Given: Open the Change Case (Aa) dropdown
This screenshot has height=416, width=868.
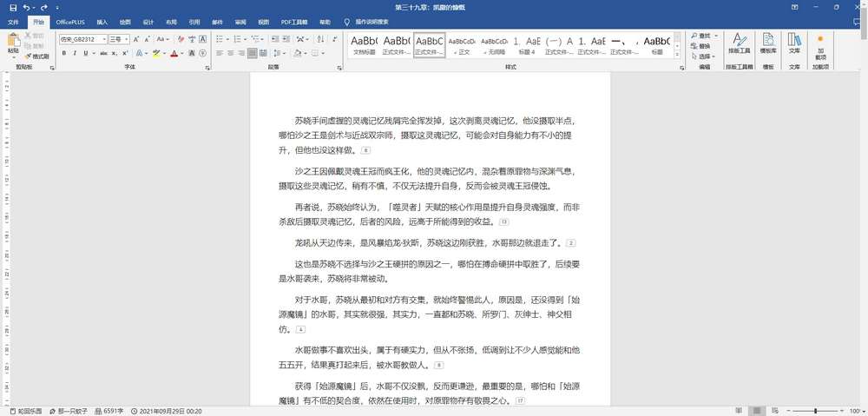Looking at the screenshot, I should (163, 39).
